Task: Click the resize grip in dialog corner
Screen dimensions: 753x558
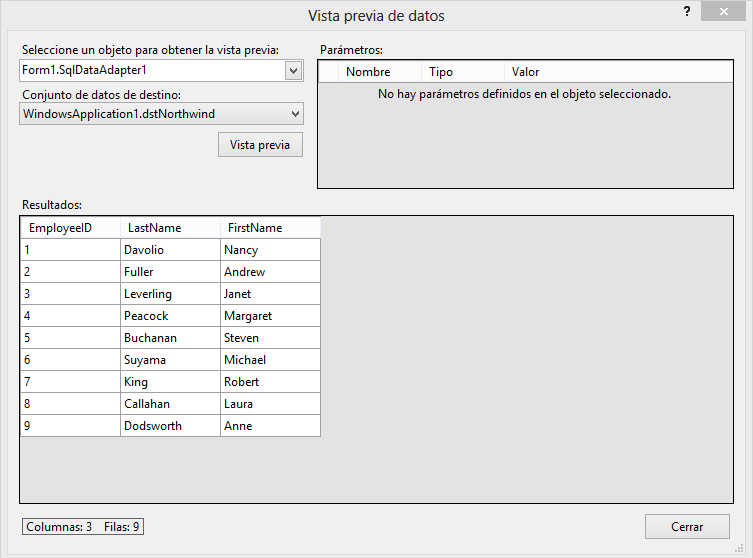Action: 740,549
